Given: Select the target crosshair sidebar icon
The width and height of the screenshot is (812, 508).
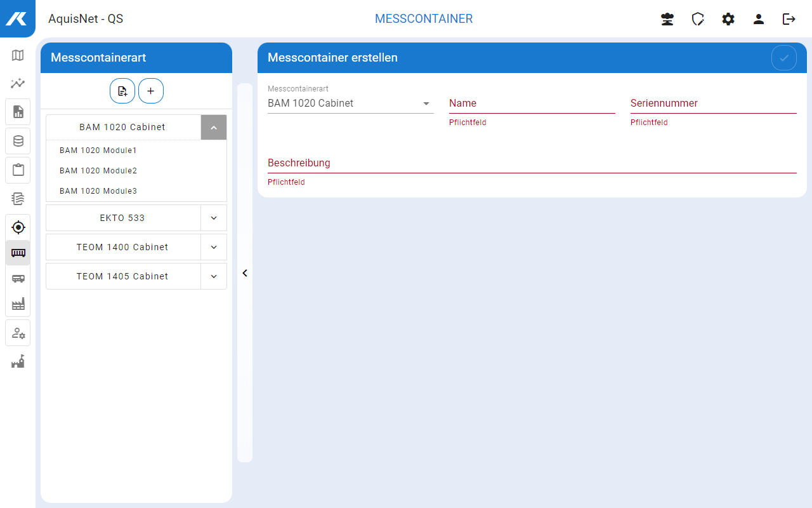Looking at the screenshot, I should (18, 227).
